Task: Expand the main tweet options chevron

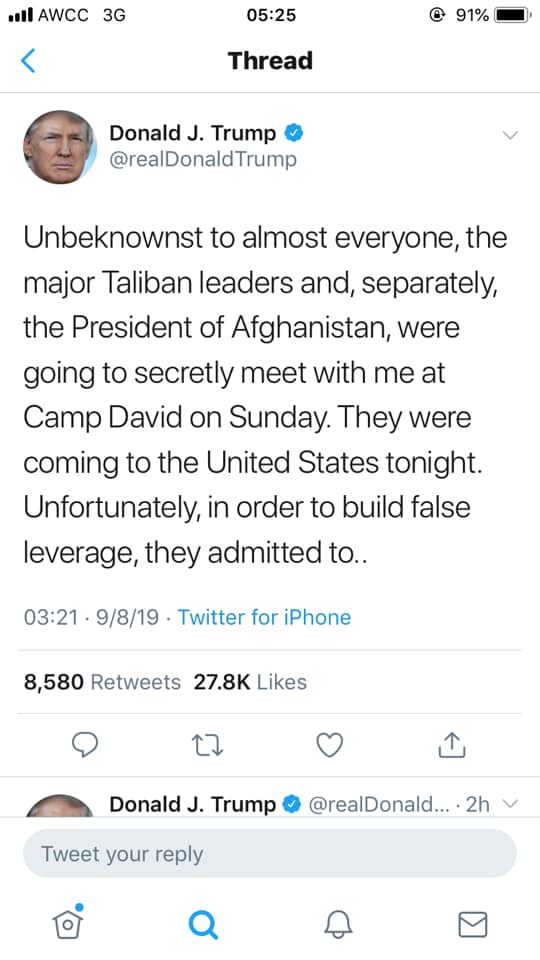Action: click(x=510, y=135)
